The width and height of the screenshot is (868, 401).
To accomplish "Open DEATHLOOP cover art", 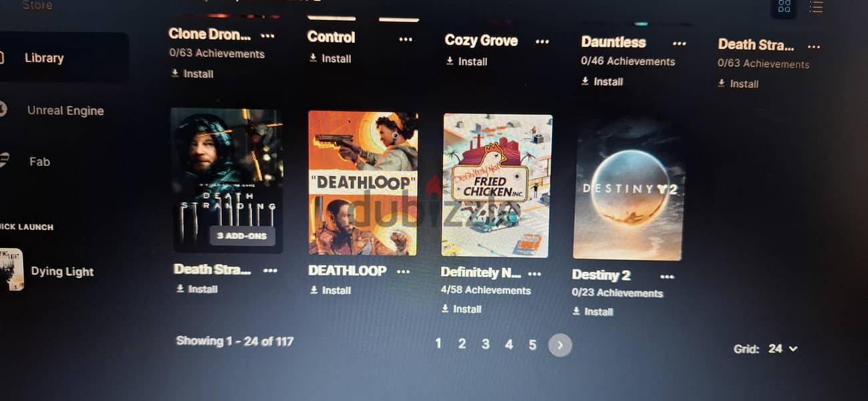I will pos(363,183).
